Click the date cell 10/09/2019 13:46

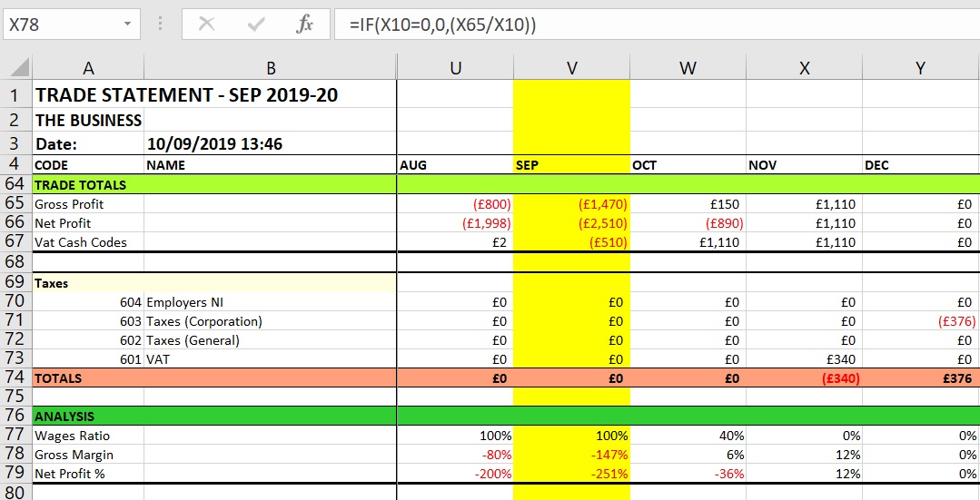(215, 143)
